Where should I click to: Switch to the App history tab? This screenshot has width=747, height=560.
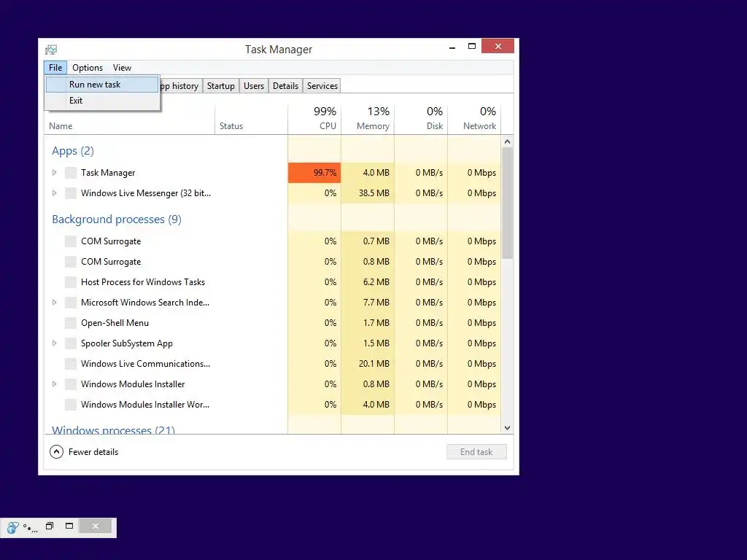(181, 86)
